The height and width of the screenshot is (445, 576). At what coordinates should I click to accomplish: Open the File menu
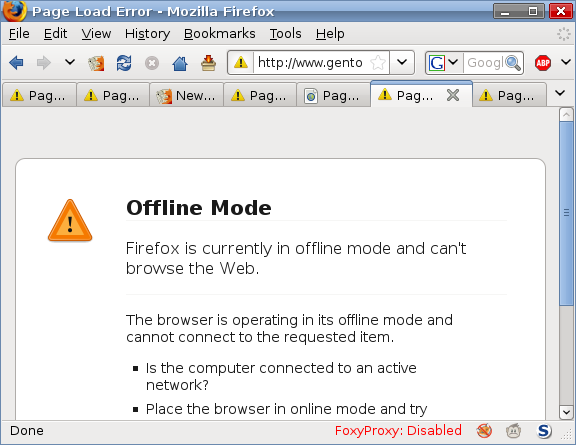(x=19, y=34)
